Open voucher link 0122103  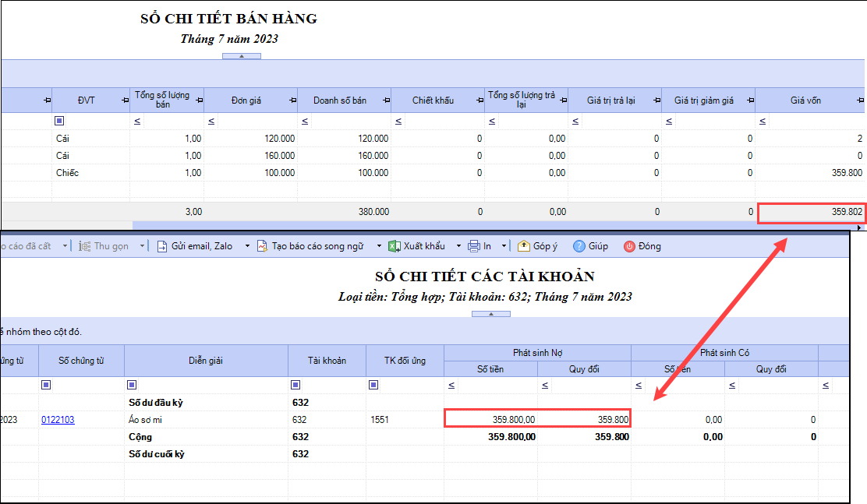(58, 420)
